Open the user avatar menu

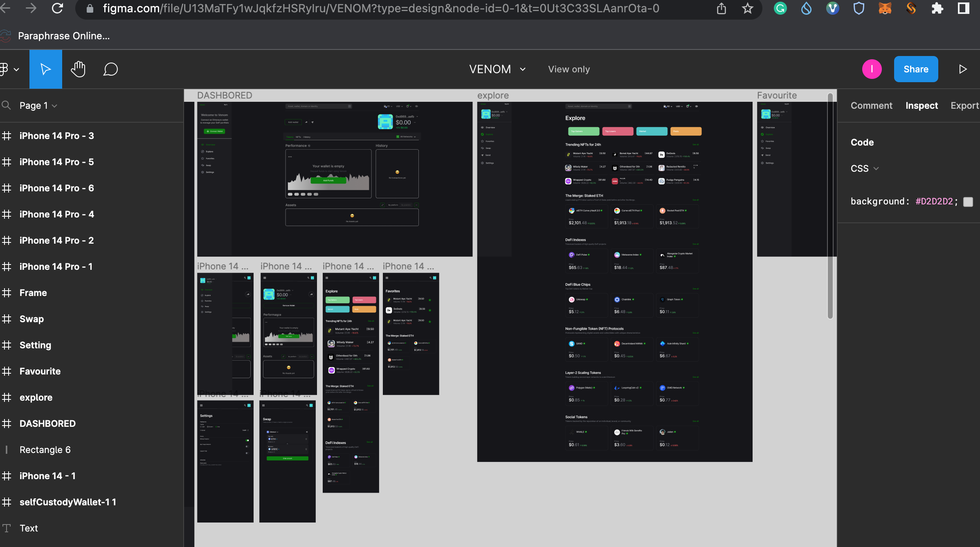coord(872,69)
